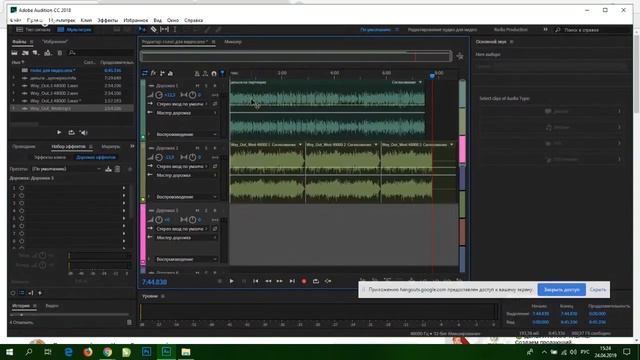Image resolution: width=640 pixels, height=360 pixels.
Task: Switch to the Multitrack view
Action: (x=74, y=29)
